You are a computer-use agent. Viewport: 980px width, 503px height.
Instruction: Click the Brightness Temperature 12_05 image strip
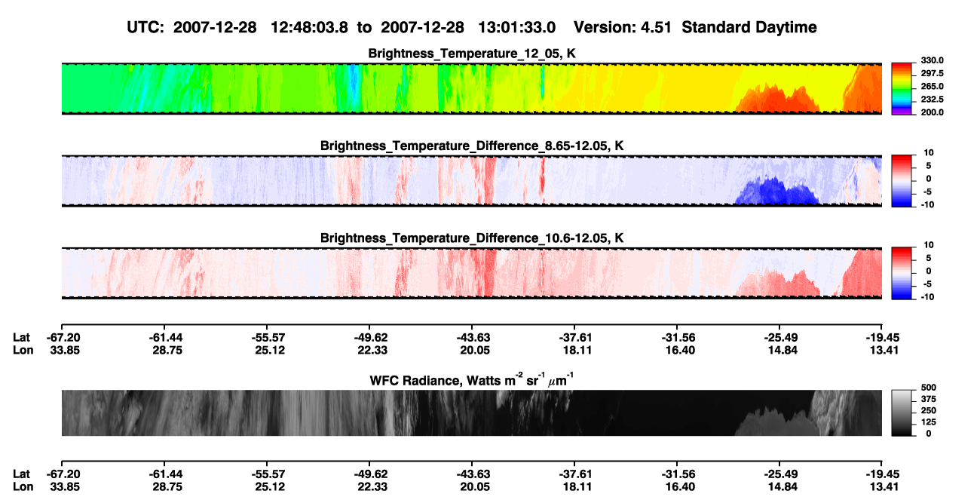click(x=471, y=88)
